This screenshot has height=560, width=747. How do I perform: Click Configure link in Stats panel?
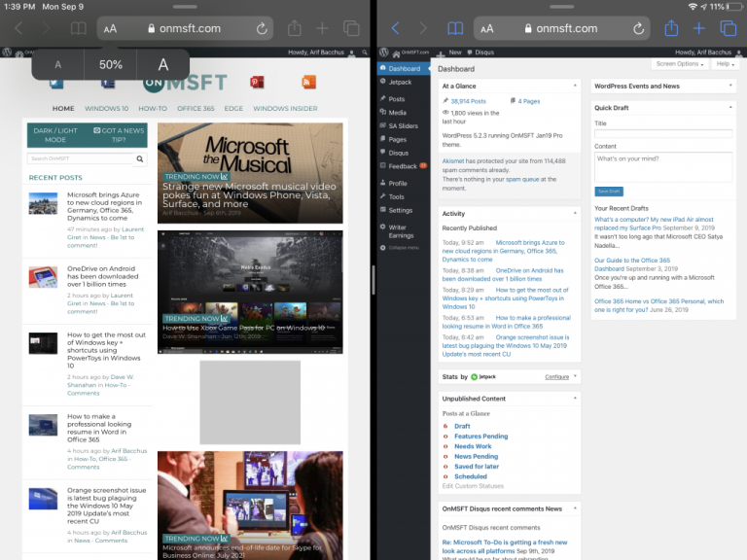[557, 376]
